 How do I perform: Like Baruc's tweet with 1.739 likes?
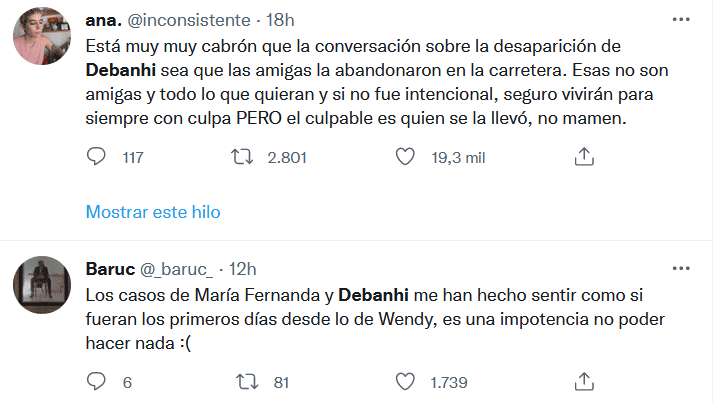click(x=405, y=381)
